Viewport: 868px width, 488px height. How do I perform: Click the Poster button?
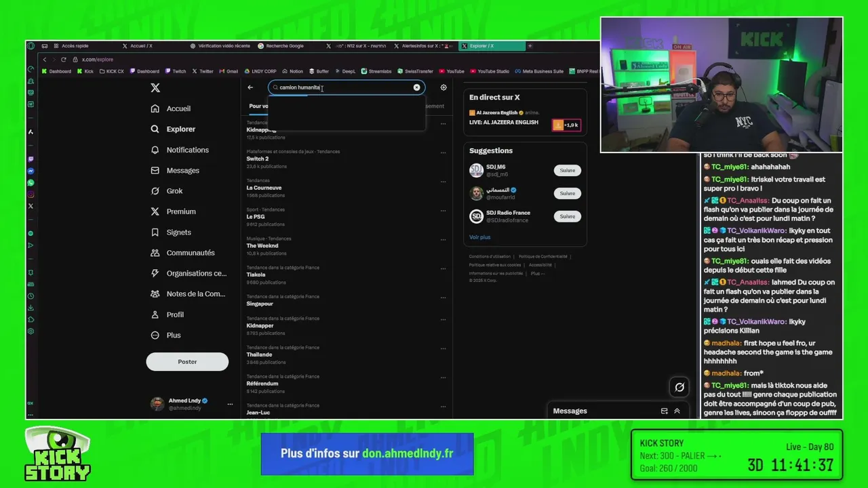[x=187, y=361]
